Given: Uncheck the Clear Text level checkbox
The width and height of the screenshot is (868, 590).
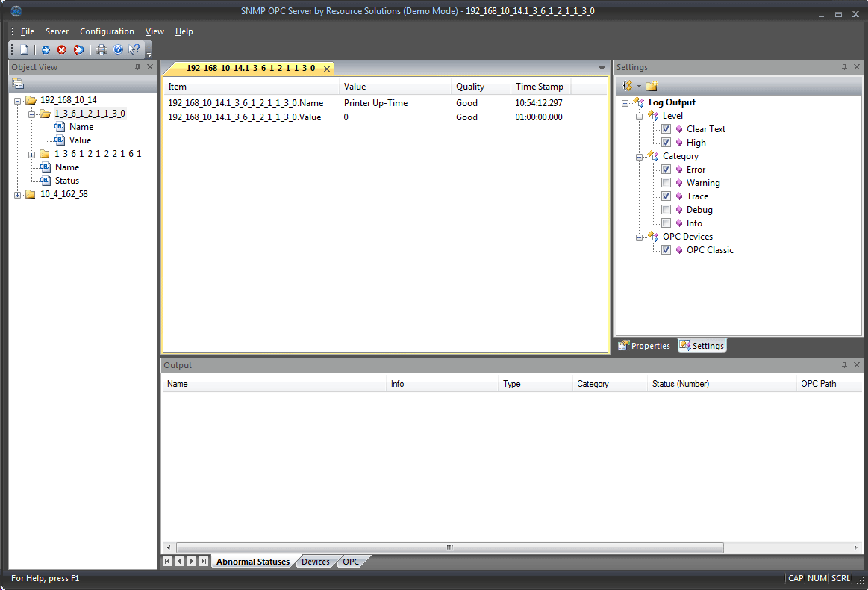Looking at the screenshot, I should (x=666, y=129).
